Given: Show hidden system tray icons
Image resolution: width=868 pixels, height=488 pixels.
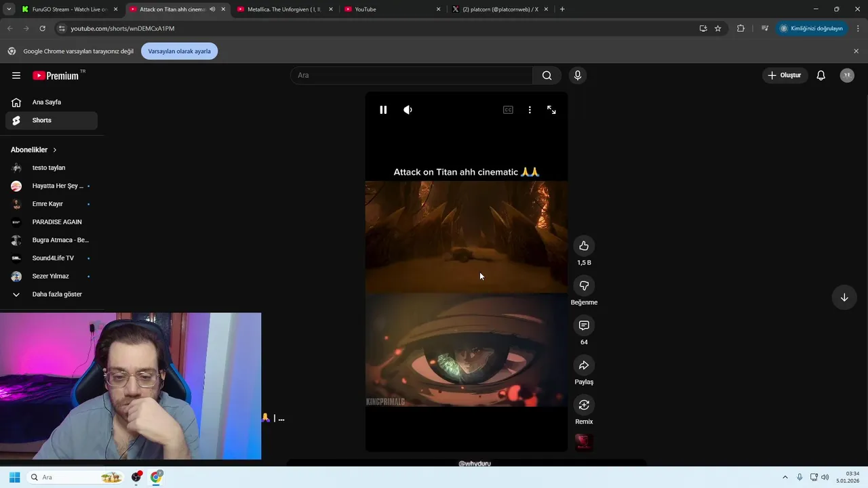Looking at the screenshot, I should coord(785,477).
